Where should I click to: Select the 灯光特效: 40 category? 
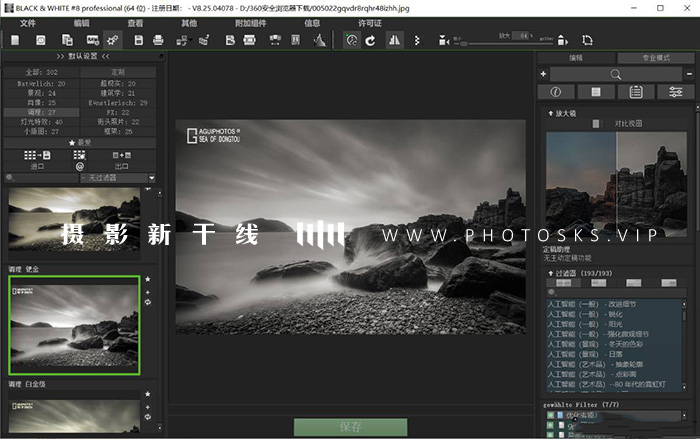(42, 121)
